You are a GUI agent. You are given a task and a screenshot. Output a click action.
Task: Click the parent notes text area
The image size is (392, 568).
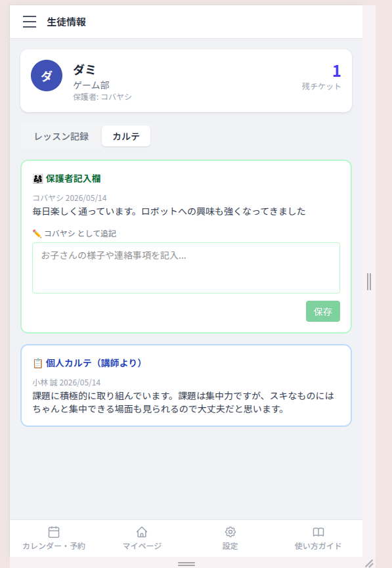pyautogui.click(x=186, y=268)
